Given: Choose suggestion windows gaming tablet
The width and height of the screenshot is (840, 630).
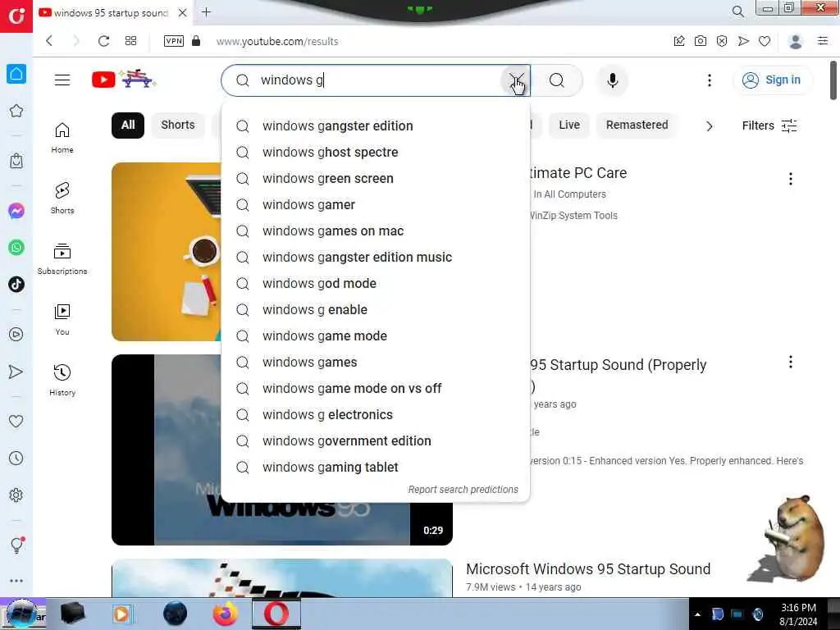Looking at the screenshot, I should pyautogui.click(x=376, y=467).
